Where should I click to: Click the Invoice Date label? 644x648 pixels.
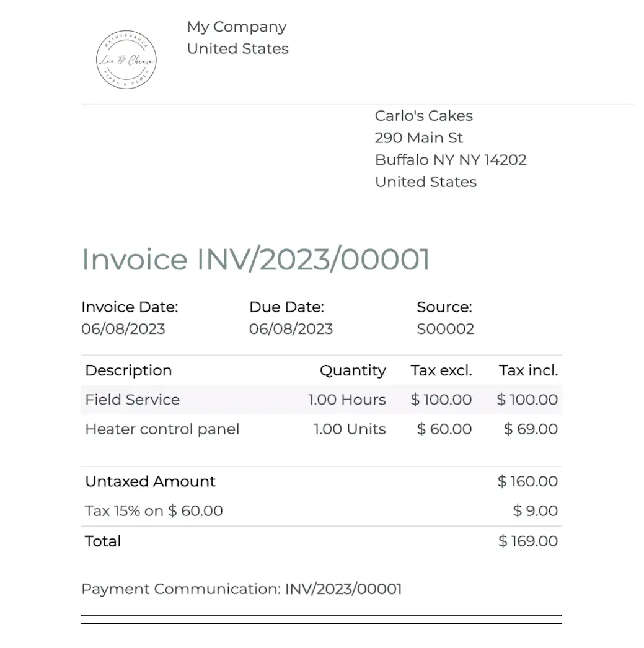point(130,307)
